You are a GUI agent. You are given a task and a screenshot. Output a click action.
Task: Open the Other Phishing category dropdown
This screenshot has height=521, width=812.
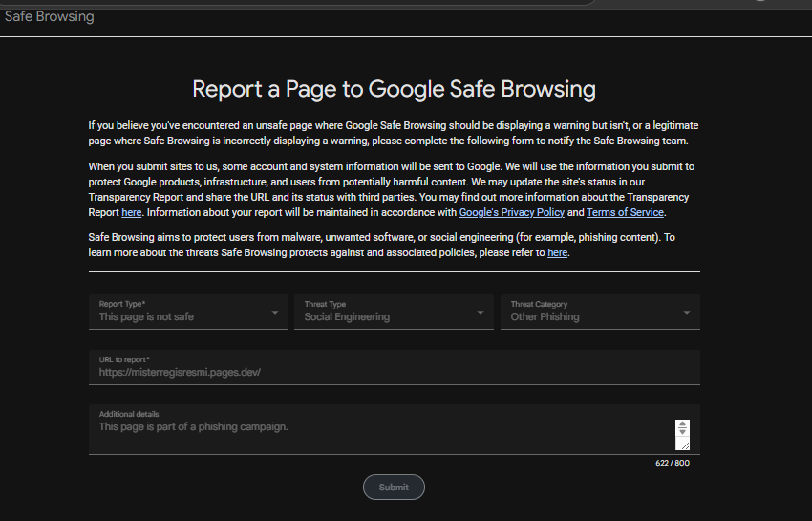[x=600, y=312]
